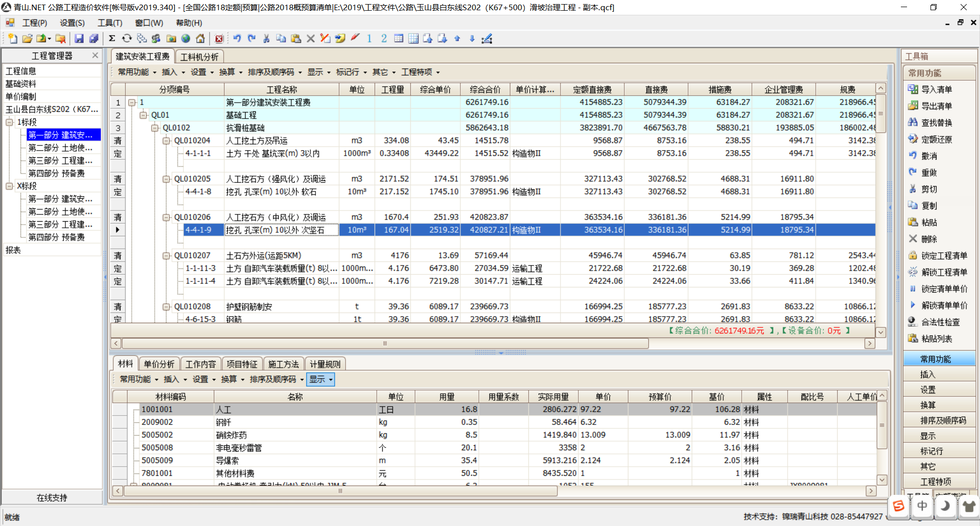Click the undo arrow in top toolbar
This screenshot has width=980, height=526.
[x=237, y=39]
